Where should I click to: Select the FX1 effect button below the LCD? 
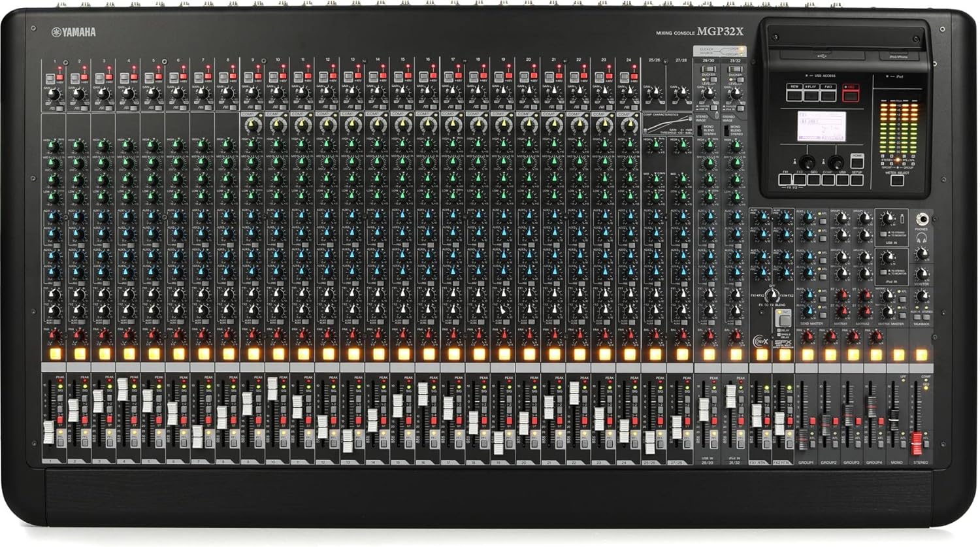click(x=785, y=178)
